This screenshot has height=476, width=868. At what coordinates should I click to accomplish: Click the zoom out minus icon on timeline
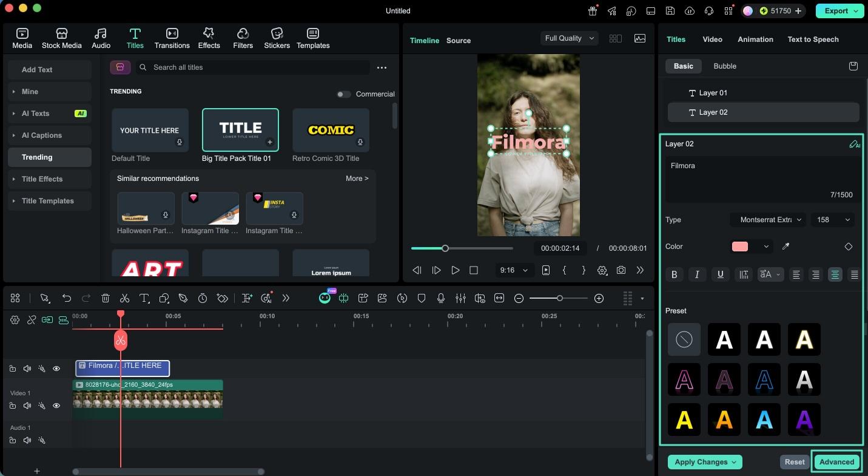click(519, 298)
